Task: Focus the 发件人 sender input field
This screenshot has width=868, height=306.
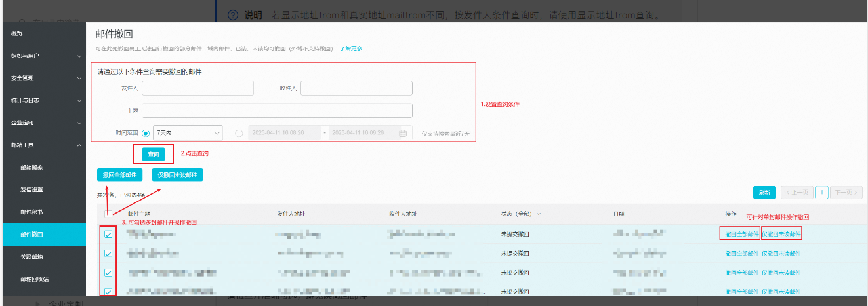Action: pyautogui.click(x=197, y=88)
